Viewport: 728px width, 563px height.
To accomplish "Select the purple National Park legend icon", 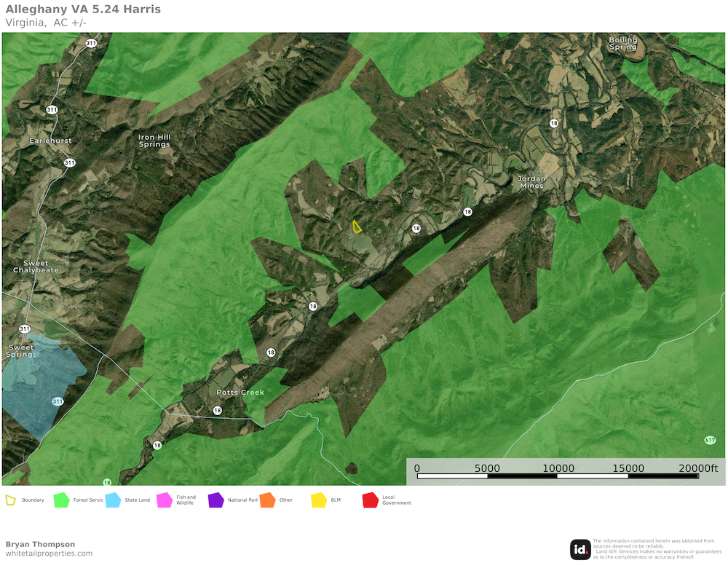I will 216,500.
